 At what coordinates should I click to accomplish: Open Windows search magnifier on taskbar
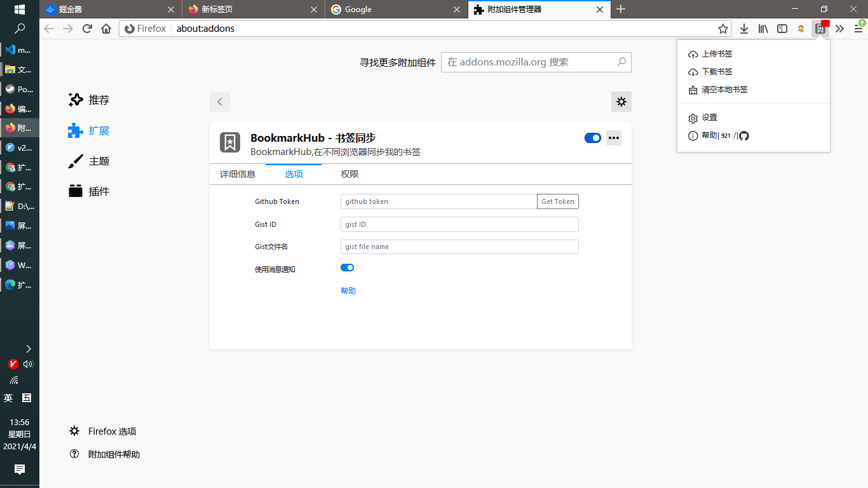pos(20,29)
